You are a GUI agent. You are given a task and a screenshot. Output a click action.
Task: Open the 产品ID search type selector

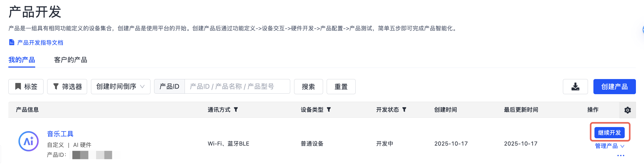(169, 87)
